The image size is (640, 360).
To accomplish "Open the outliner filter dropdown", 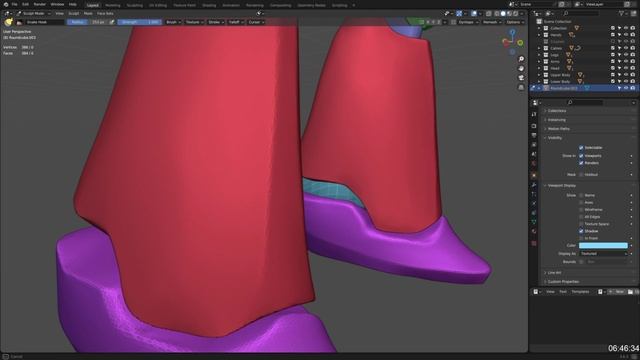I will [624, 13].
